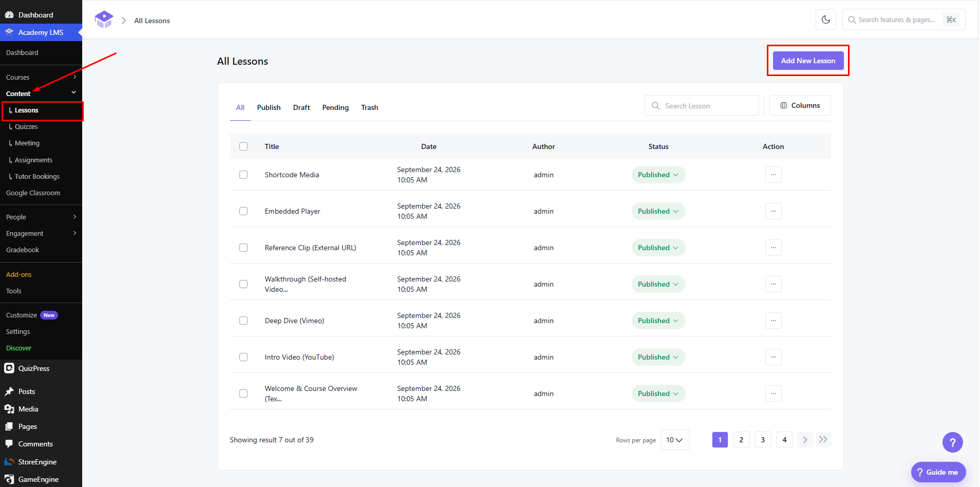Go to next page arrow in pagination
980x487 pixels.
(805, 440)
